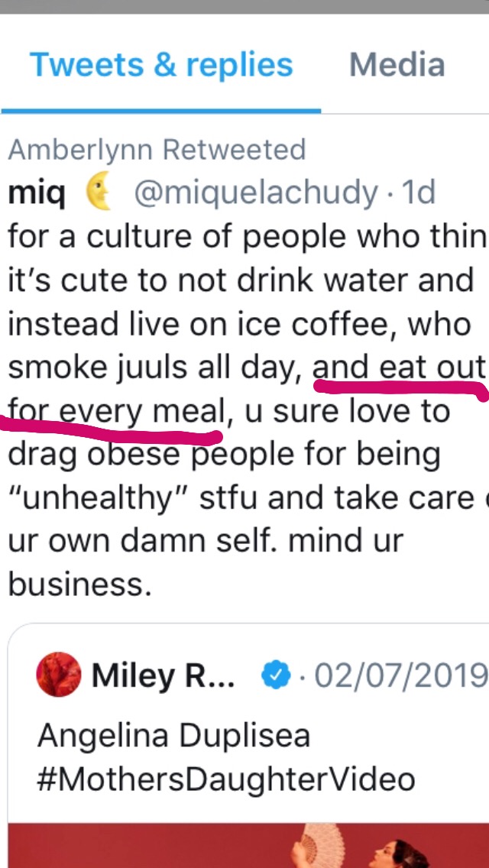Select the Angelina Duplisea text line
Screen dimensions: 489x868
tap(173, 737)
